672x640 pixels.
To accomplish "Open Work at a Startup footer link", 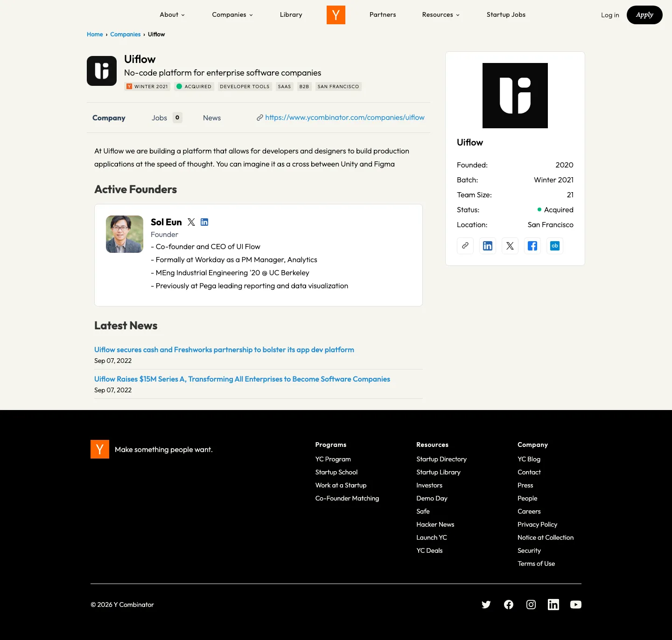I will pos(341,485).
